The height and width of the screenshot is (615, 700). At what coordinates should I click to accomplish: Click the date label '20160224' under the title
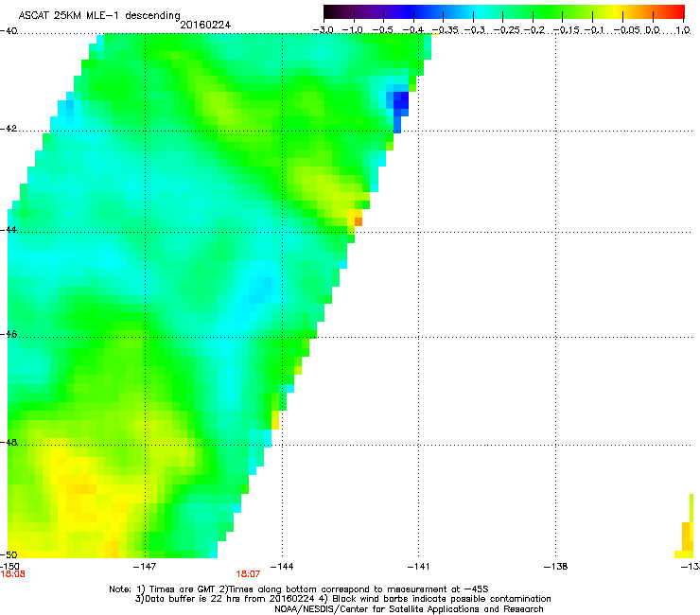[x=205, y=25]
